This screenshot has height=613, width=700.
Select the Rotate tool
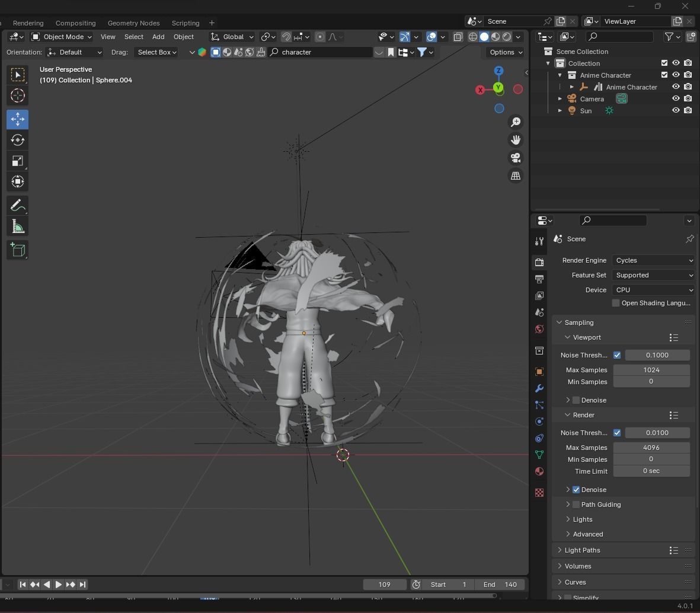click(17, 140)
